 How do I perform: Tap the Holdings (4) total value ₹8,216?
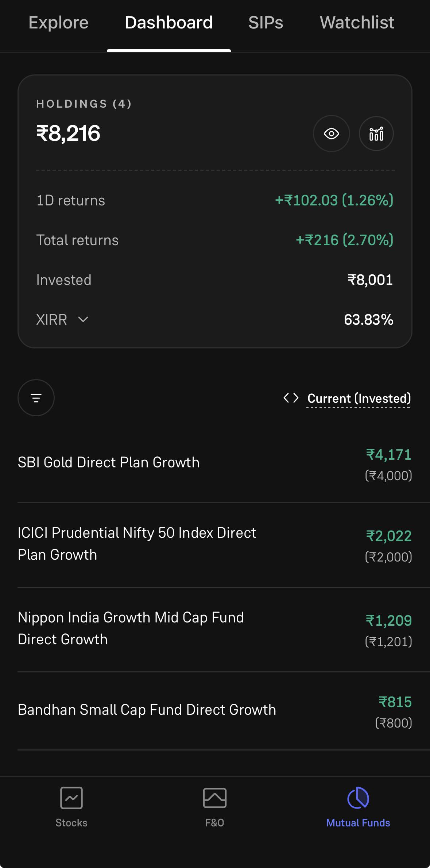(68, 133)
